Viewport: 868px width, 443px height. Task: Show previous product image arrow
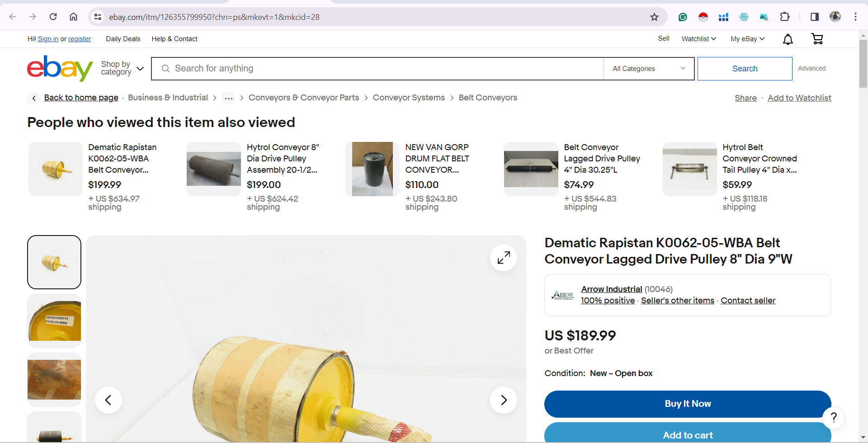point(108,400)
